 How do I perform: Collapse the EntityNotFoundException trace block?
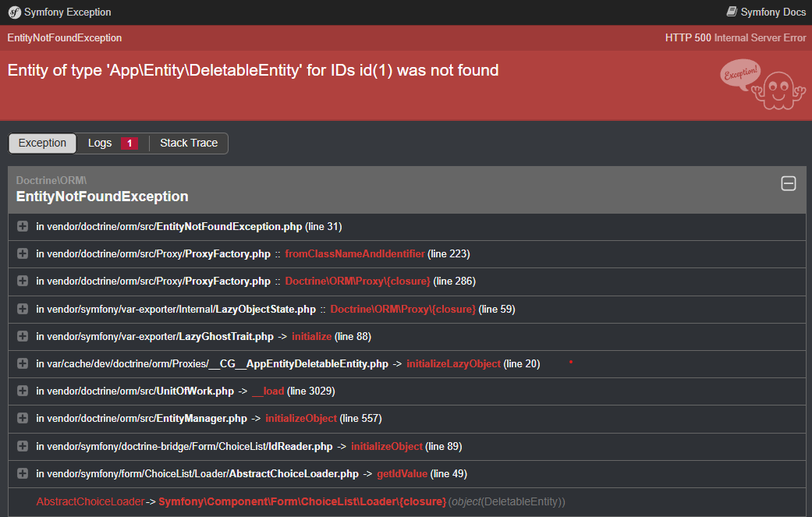pyautogui.click(x=788, y=184)
